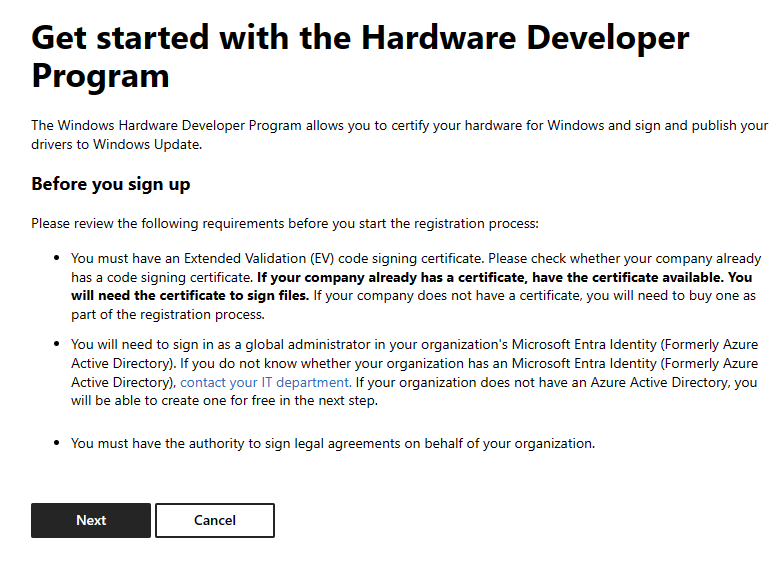Click the create one for free in the next step line
The image size is (773, 572).
pyautogui.click(x=224, y=400)
